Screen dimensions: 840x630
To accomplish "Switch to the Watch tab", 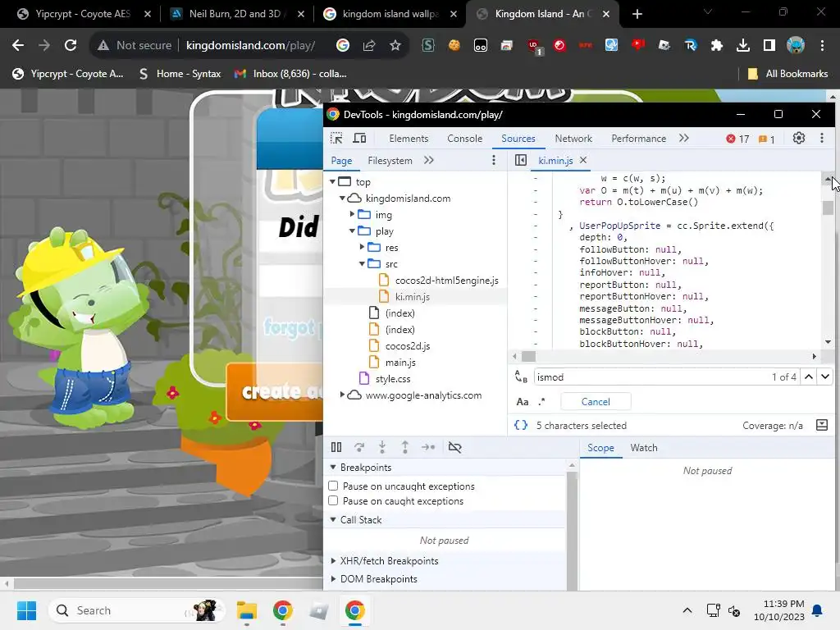I will click(644, 448).
